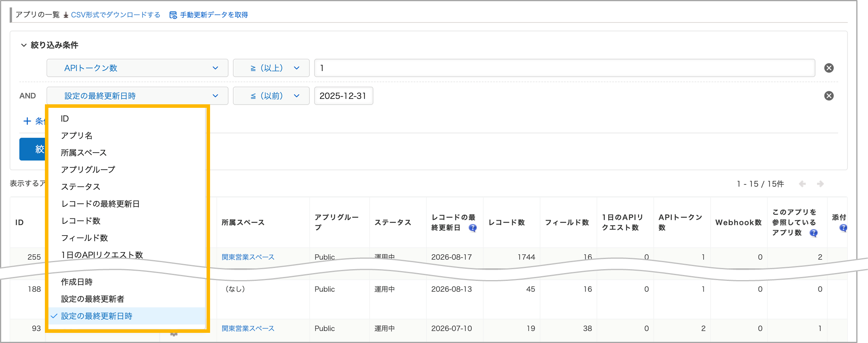Click the manual update data icon
Screen dimensions: 868x343
173,15
